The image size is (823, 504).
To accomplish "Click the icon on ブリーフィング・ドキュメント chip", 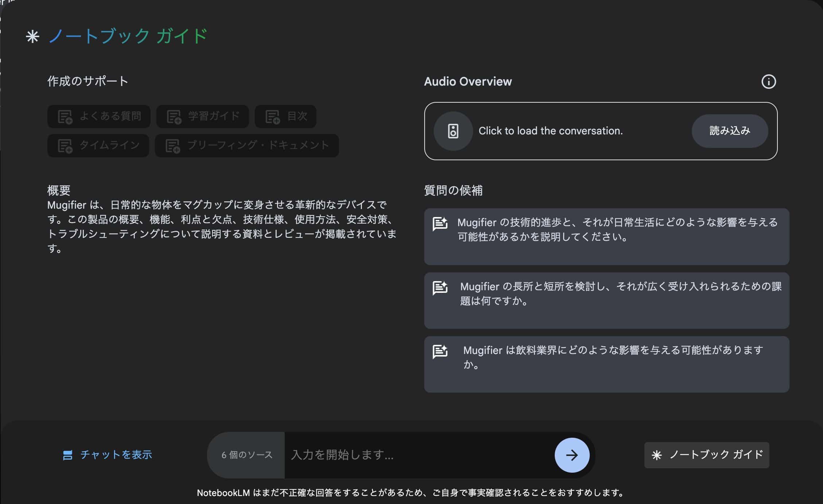I will (173, 146).
